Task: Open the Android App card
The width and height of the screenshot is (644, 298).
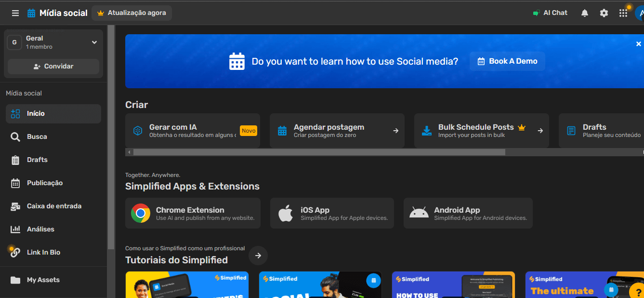Action: [x=468, y=213]
